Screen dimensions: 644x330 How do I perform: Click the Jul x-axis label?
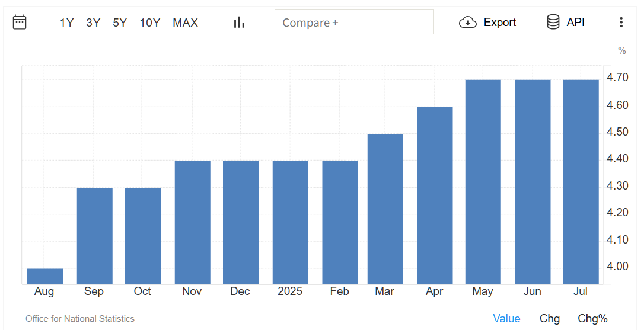click(x=581, y=291)
